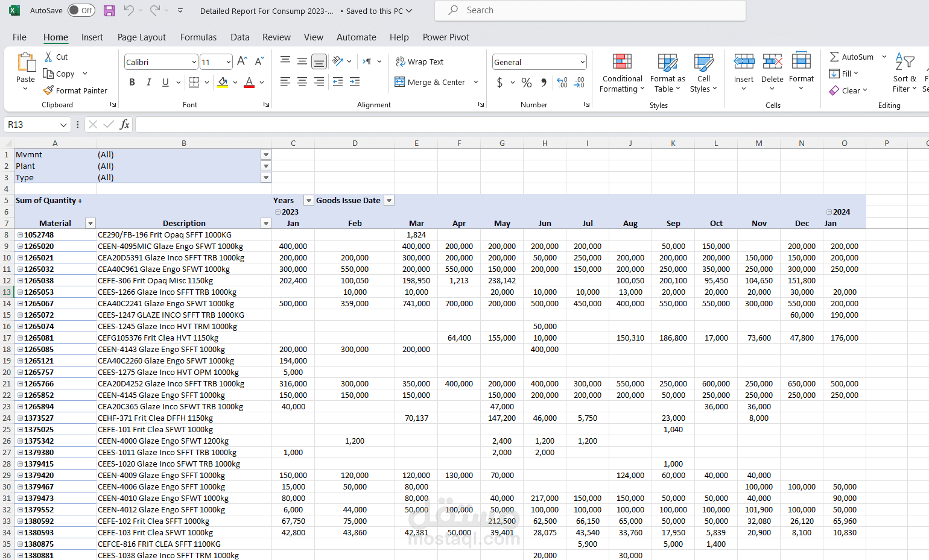Open Cell Styles gallery

click(703, 72)
